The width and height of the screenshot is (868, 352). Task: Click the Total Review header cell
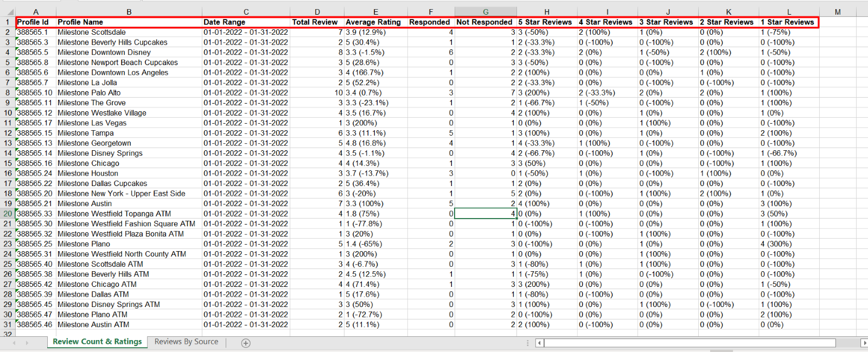pos(317,22)
